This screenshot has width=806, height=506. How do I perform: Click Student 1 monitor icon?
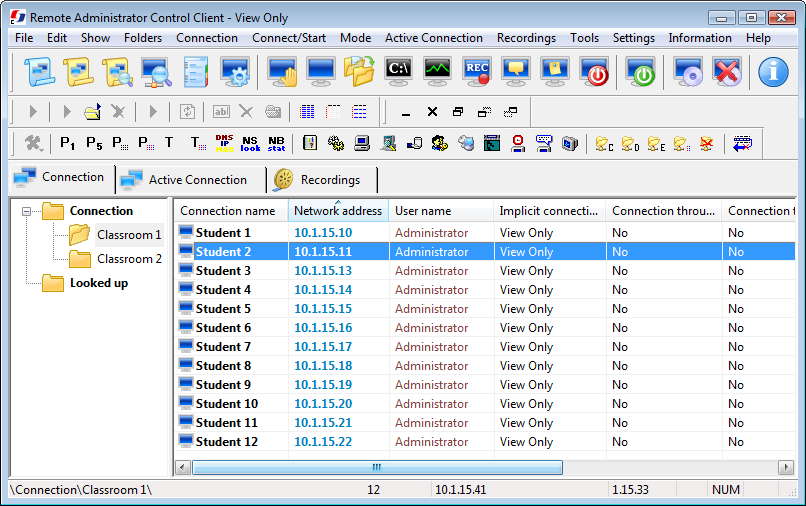pos(186,232)
